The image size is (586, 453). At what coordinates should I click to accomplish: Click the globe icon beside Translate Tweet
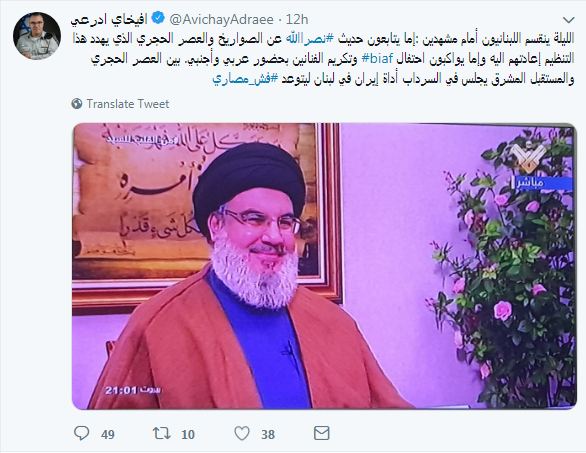[77, 104]
